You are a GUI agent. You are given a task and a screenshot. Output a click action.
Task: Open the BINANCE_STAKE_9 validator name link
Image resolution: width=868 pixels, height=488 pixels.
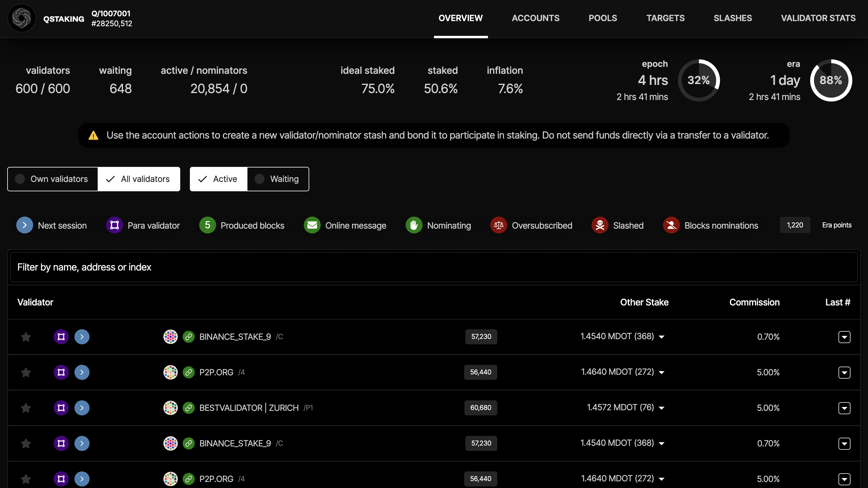tap(235, 337)
